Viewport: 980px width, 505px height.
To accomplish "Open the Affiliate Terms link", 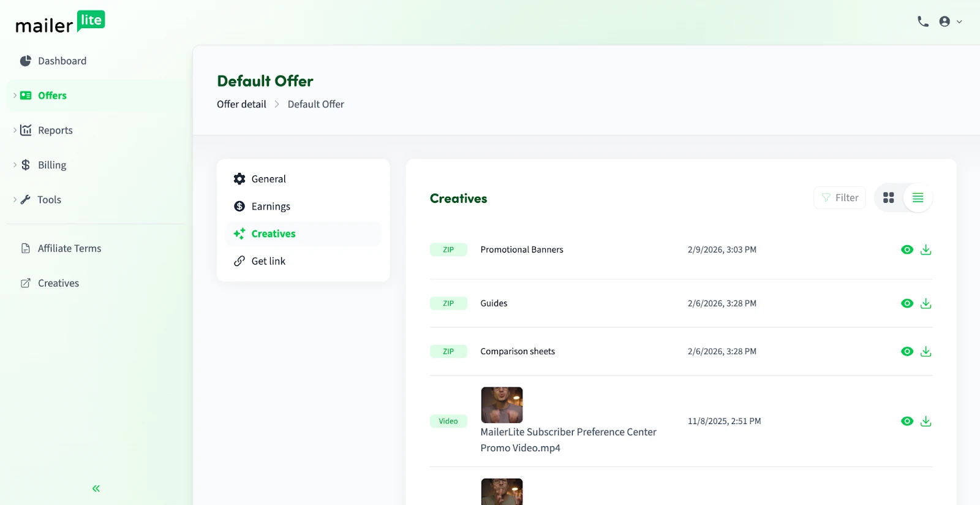I will pyautogui.click(x=69, y=248).
